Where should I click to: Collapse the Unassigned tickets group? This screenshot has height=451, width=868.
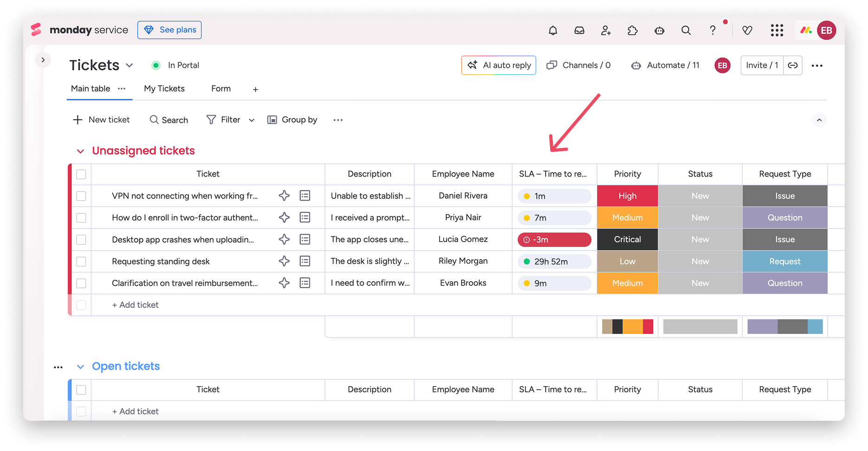pyautogui.click(x=80, y=150)
